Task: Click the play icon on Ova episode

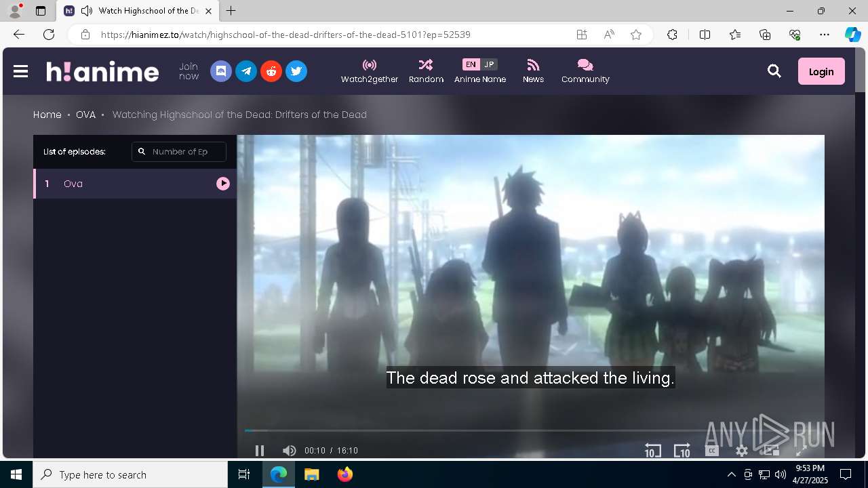Action: coord(223,184)
